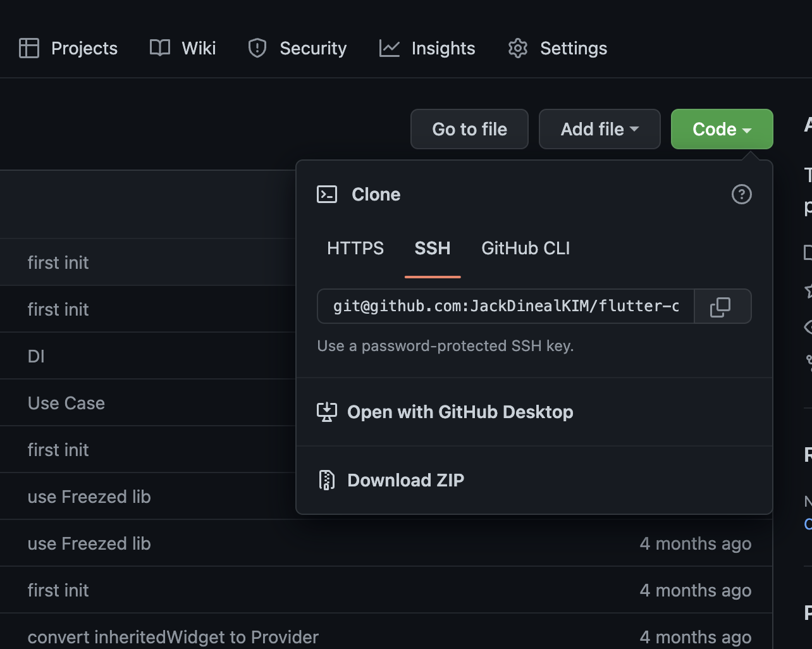Open the Projects tab
Screen dimensions: 812x649
pos(68,48)
